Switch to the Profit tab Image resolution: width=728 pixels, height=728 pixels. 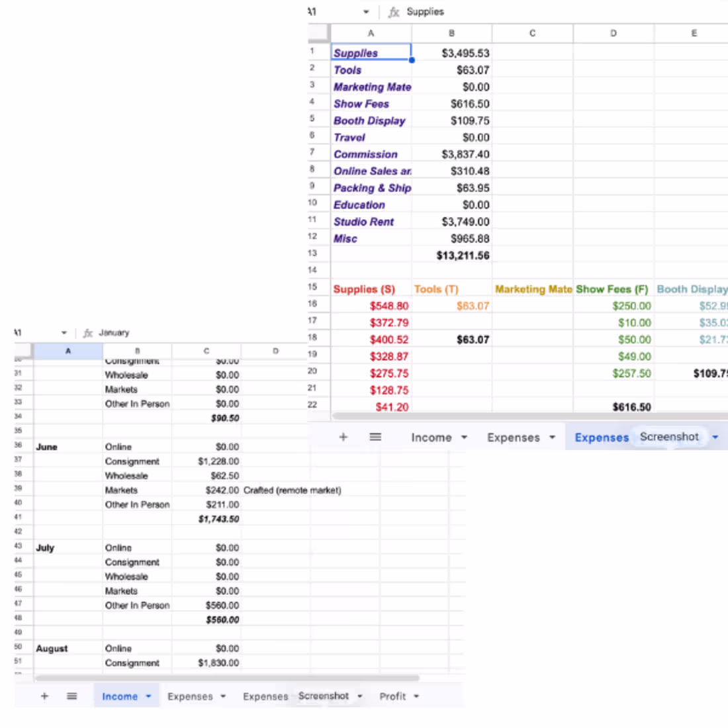point(394,696)
